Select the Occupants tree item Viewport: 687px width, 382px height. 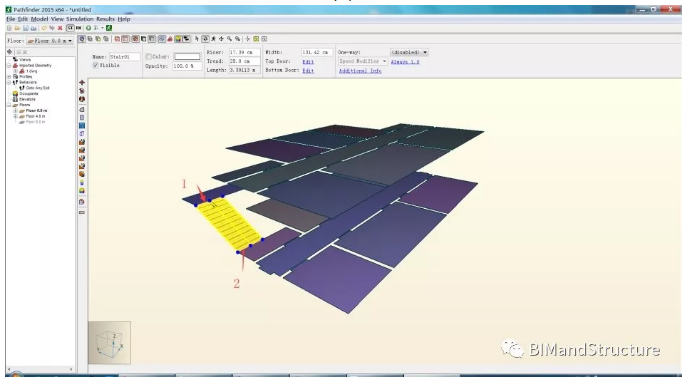(28, 94)
